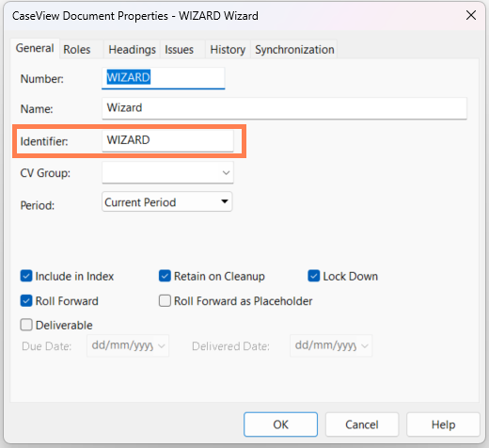Open the Due Date picker dropdown
The width and height of the screenshot is (489, 448).
[162, 346]
